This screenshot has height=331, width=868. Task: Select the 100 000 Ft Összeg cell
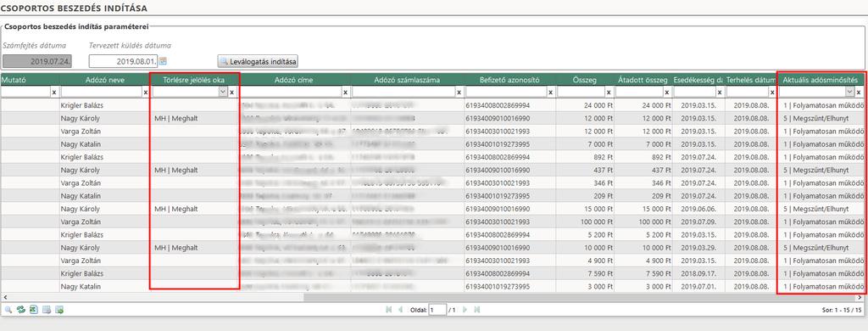pyautogui.click(x=585, y=222)
